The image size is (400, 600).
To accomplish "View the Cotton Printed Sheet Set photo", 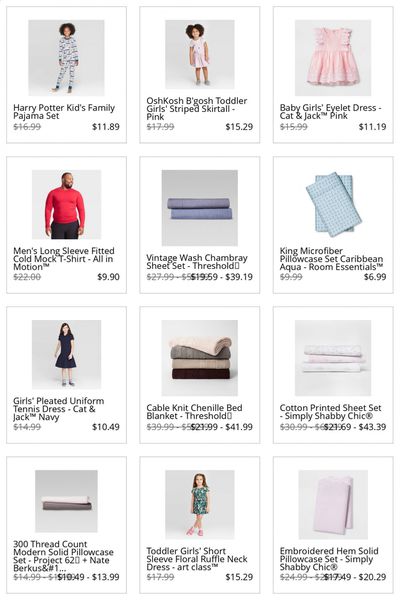I will [333, 358].
